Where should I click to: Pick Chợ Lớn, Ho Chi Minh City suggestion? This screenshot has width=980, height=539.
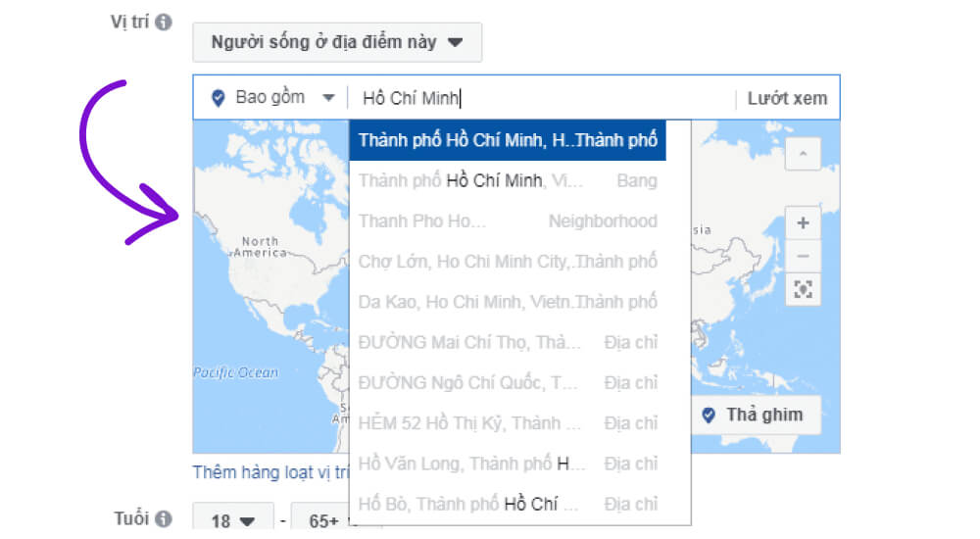(508, 262)
